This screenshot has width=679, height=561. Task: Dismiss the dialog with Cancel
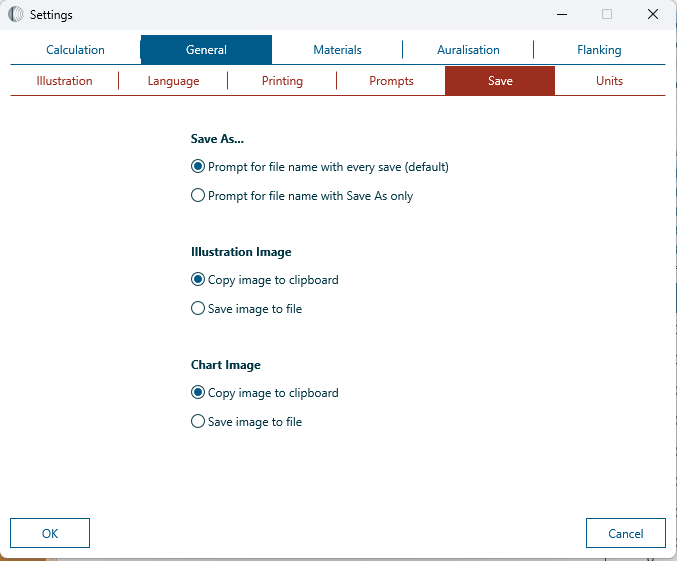pos(625,533)
